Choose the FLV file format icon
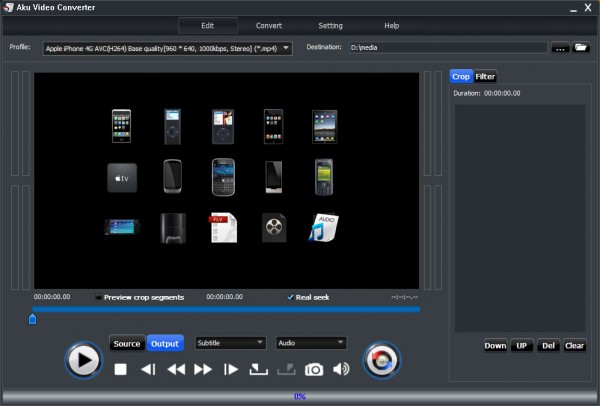 click(222, 228)
